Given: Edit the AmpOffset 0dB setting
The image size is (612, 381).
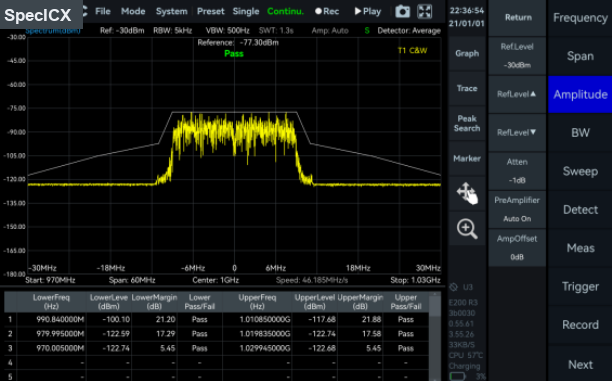Looking at the screenshot, I should coord(517,248).
